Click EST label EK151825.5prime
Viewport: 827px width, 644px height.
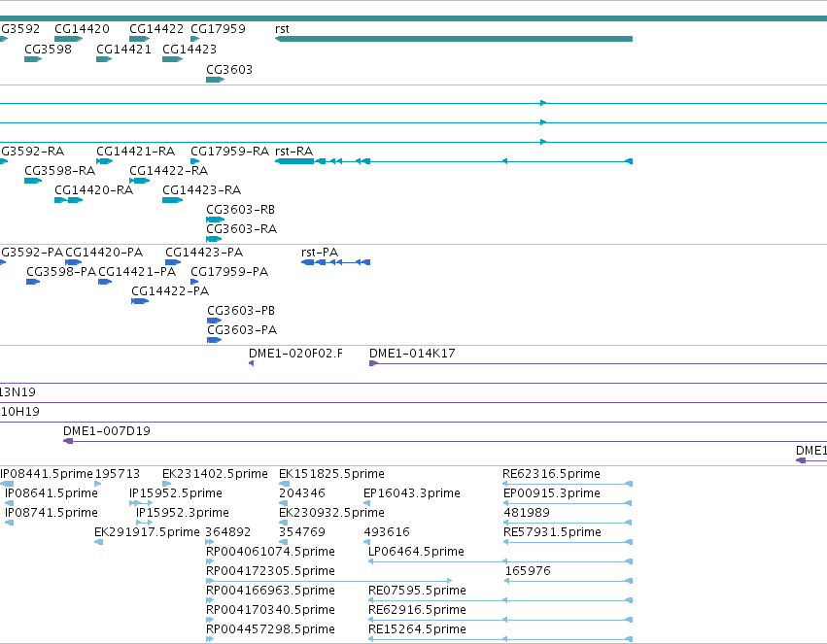[331, 474]
